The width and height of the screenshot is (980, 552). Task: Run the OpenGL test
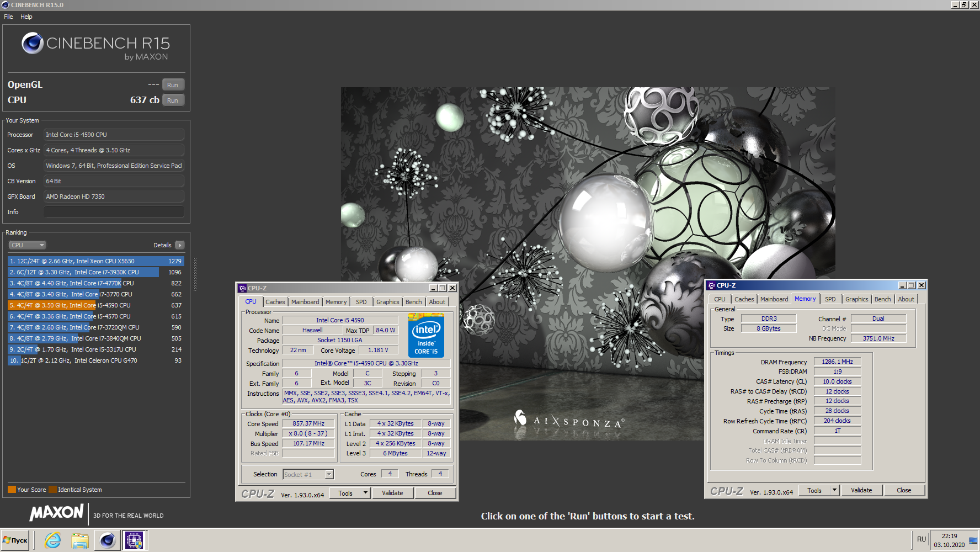(x=173, y=85)
